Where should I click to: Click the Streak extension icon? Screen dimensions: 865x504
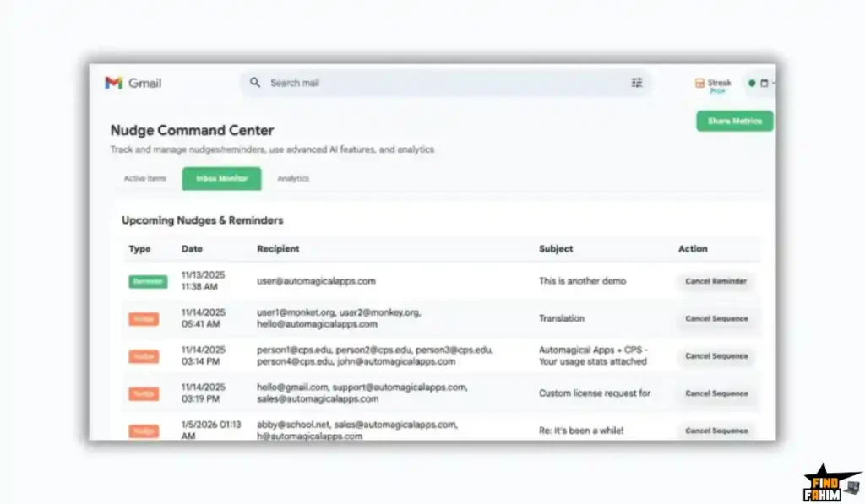click(699, 83)
